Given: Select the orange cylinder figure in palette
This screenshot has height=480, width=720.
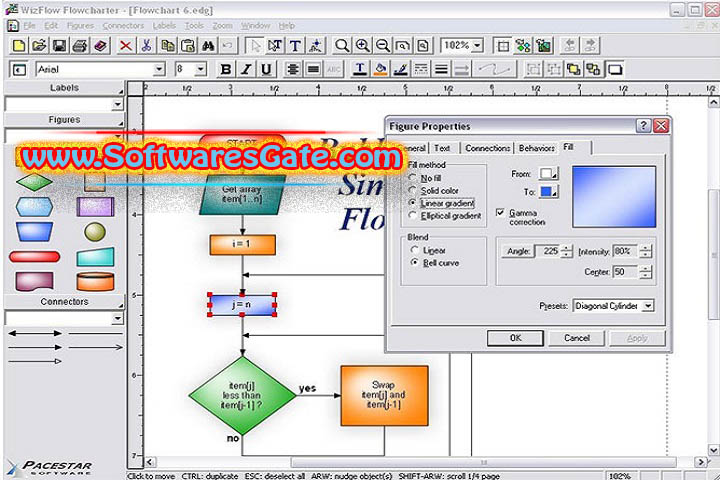Looking at the screenshot, I should point(95,281).
